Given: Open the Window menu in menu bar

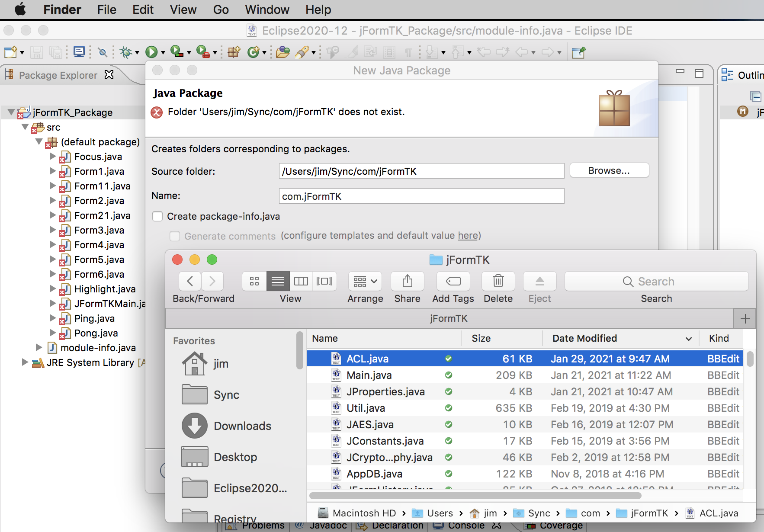Looking at the screenshot, I should [267, 10].
